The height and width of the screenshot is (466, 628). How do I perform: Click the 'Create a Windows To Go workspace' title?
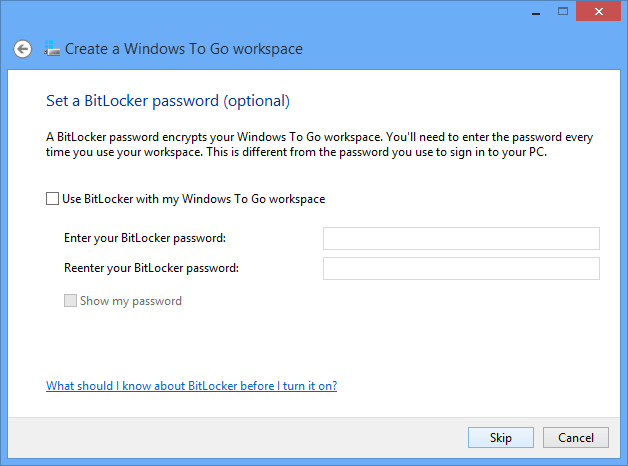coord(184,49)
